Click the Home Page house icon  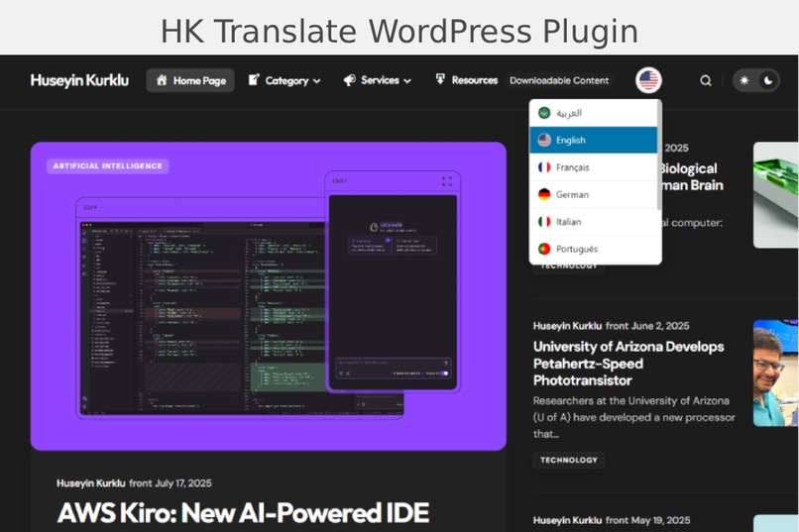point(162,80)
